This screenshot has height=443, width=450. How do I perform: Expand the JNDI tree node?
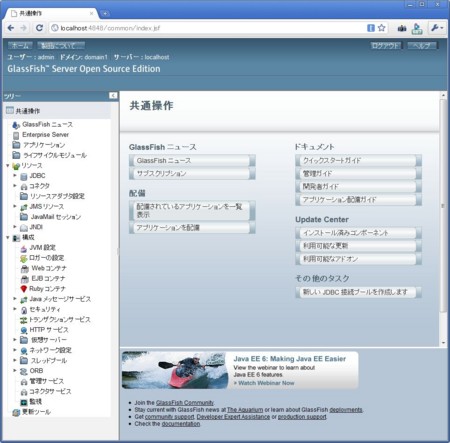click(15, 227)
